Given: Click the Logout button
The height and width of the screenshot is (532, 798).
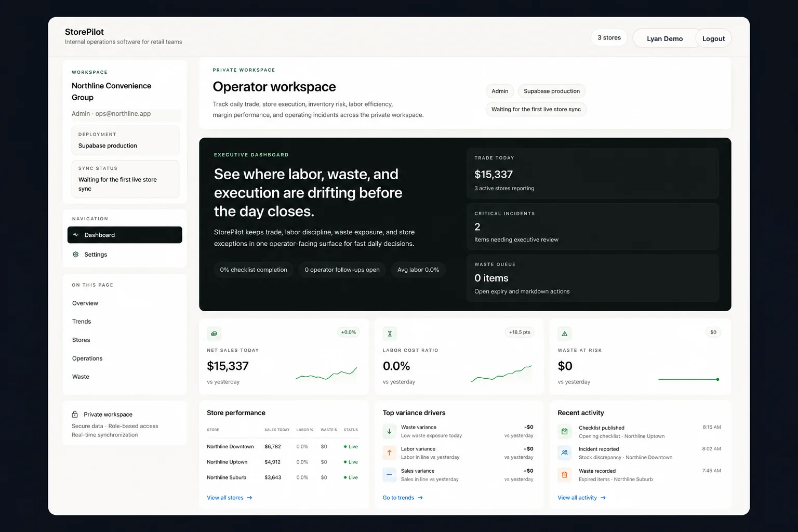Looking at the screenshot, I should pos(713,38).
